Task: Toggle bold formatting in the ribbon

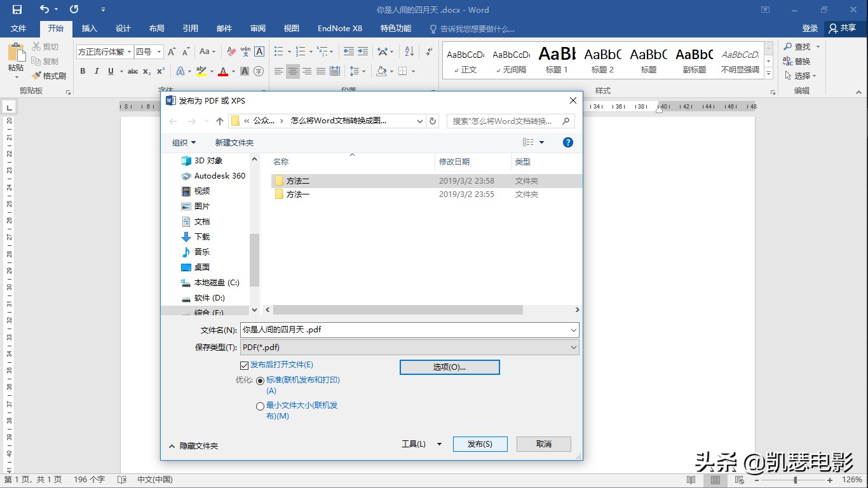Action: pos(83,71)
